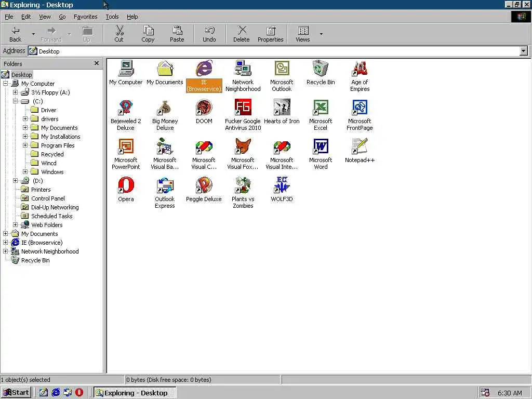Viewport: 532px width, 399px height.
Task: Collapse the My Computer tree node
Action: [x=5, y=83]
